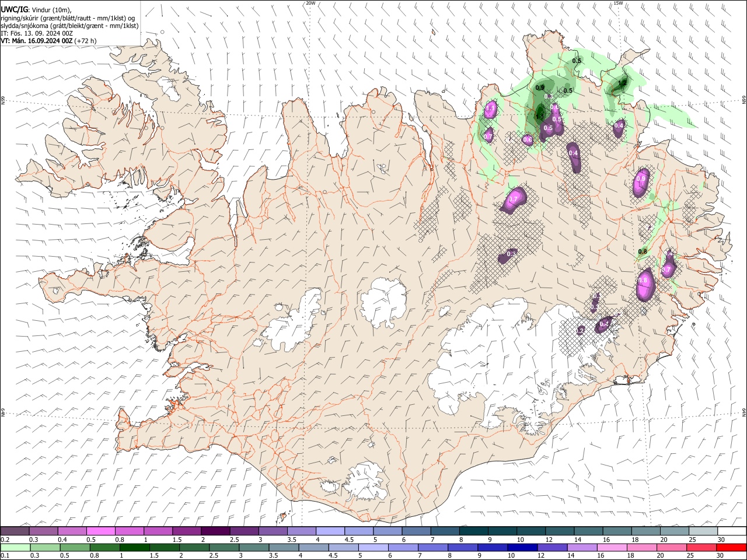The height and width of the screenshot is (560, 747).
Task: Click the white 0.8 value on the southeastern pink blob
Action: coord(643,281)
